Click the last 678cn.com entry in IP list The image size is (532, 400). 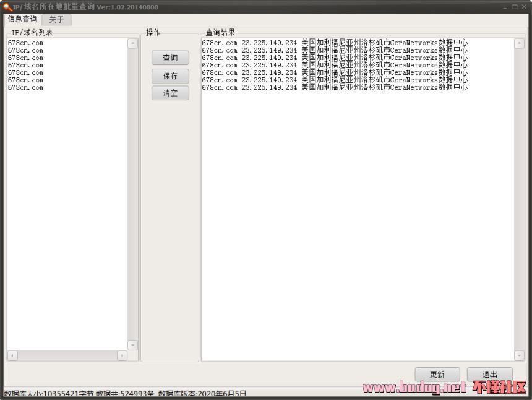pyautogui.click(x=26, y=87)
